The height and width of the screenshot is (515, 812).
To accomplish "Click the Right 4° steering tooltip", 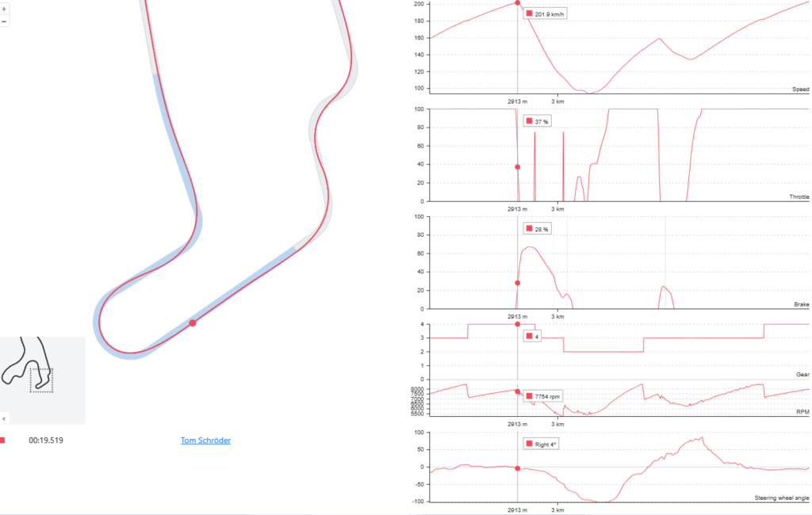I will click(x=543, y=444).
